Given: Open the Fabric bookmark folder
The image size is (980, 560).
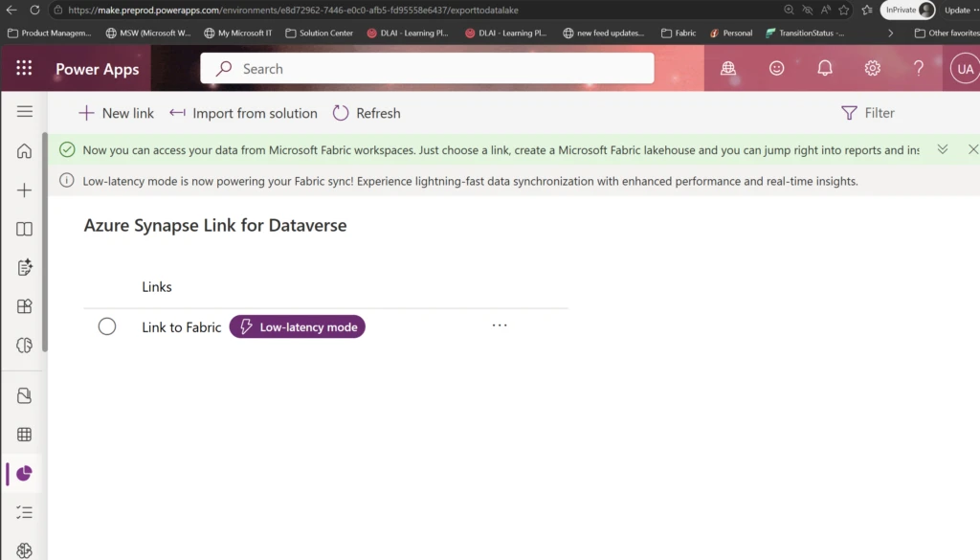Looking at the screenshot, I should [x=679, y=34].
